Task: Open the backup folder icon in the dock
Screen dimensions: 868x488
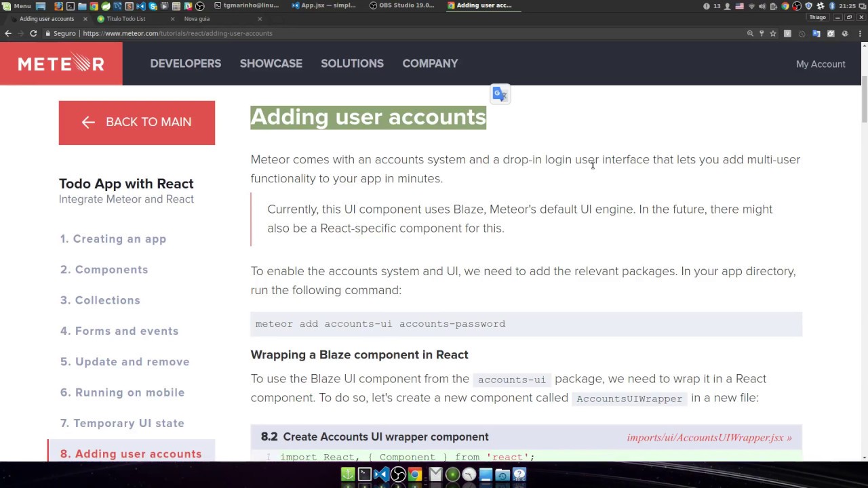Action: click(x=502, y=474)
